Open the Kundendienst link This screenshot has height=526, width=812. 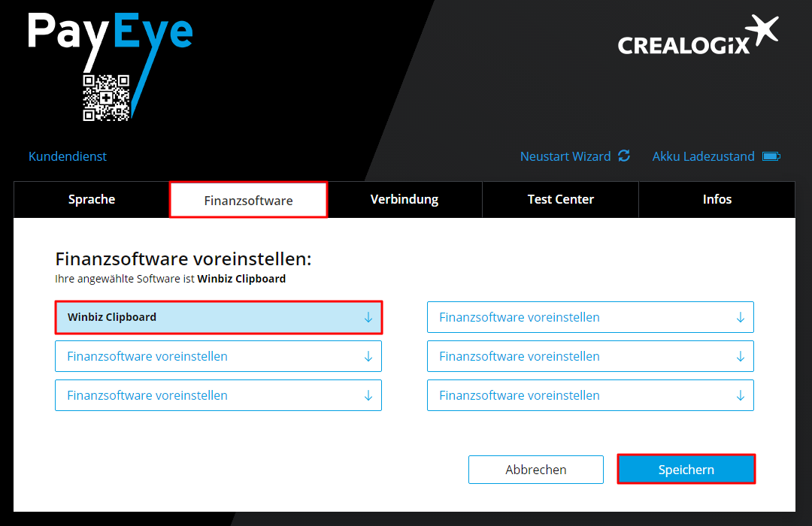pyautogui.click(x=68, y=156)
